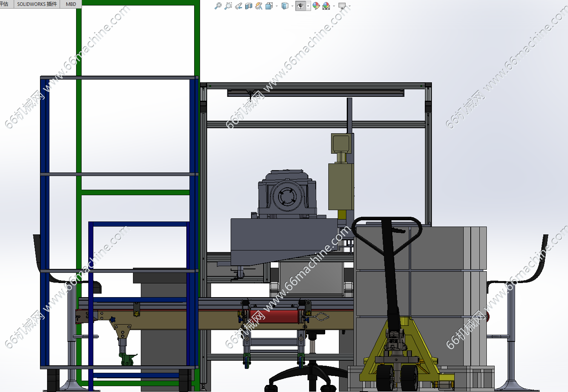Click the Display Style icon
Image resolution: width=568 pixels, height=392 pixels.
(285, 6)
